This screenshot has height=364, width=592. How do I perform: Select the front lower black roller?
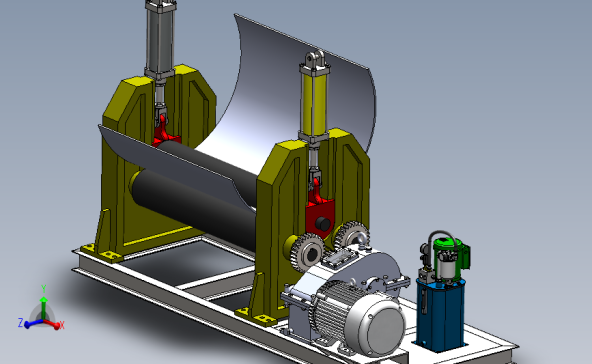[193, 210]
